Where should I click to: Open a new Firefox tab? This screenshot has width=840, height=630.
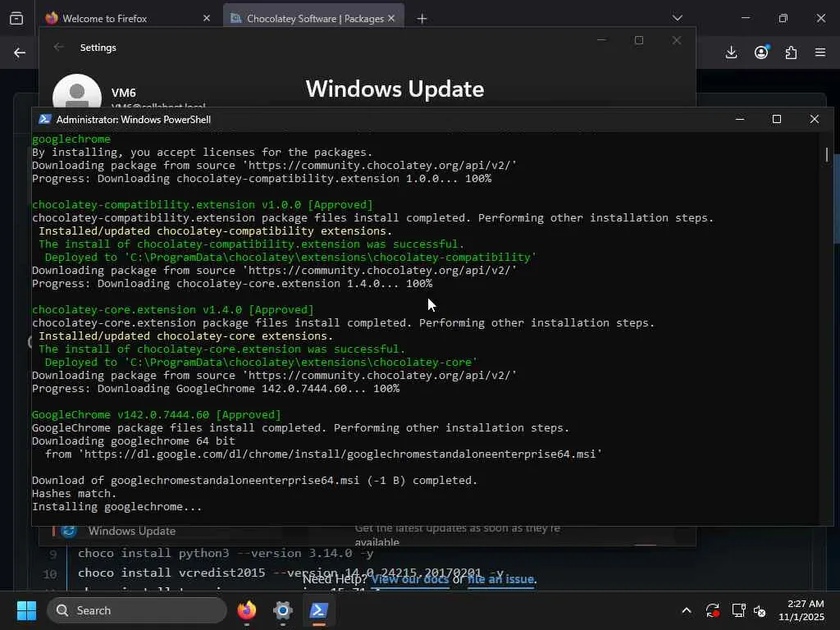[x=422, y=19]
